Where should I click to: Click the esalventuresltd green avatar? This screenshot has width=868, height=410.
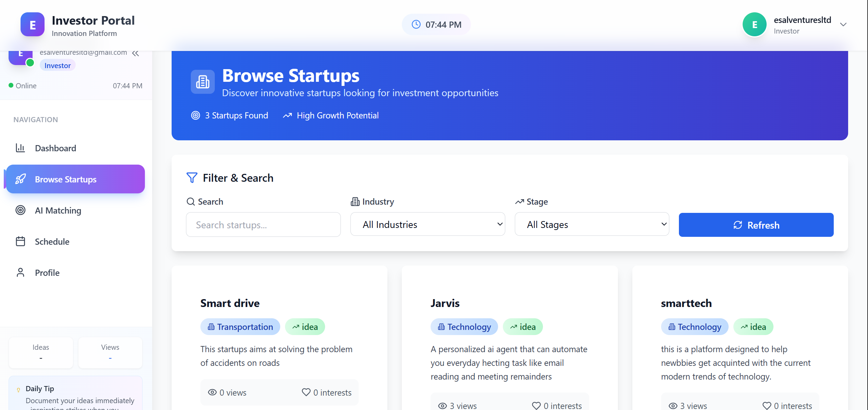[x=754, y=25]
